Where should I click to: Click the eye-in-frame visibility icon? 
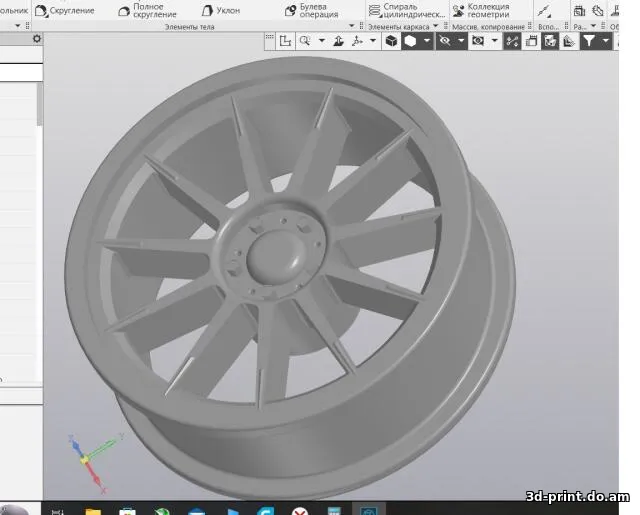tap(478, 41)
